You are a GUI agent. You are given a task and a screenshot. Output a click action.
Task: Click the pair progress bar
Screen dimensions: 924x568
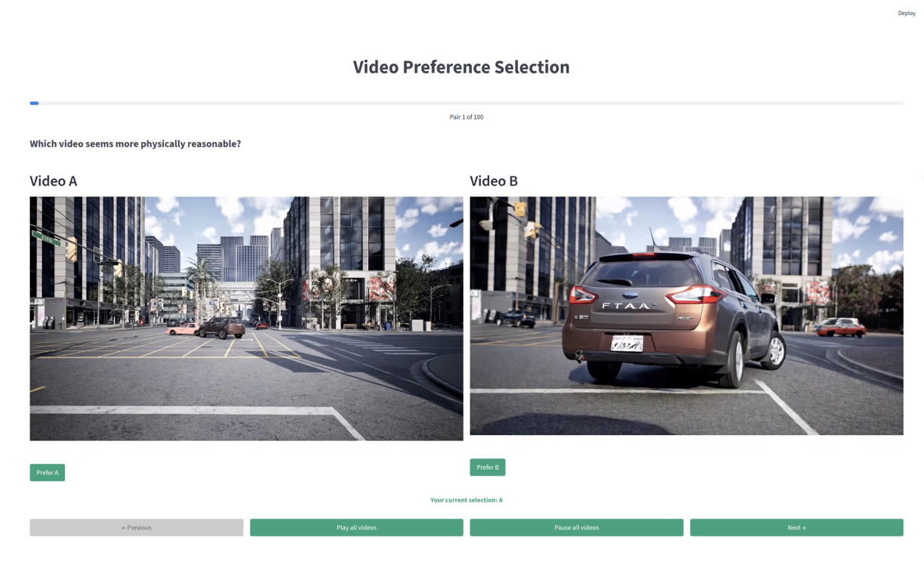[467, 103]
